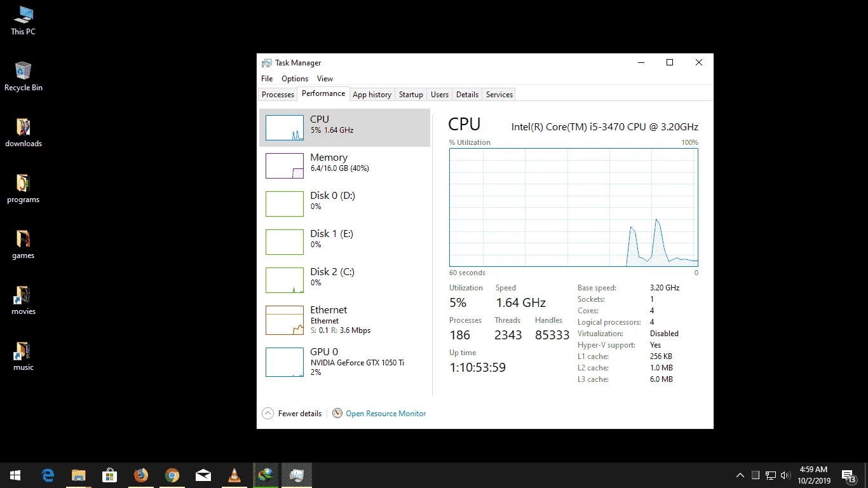Image resolution: width=868 pixels, height=488 pixels.
Task: Switch to the App history tab
Action: [x=372, y=95]
